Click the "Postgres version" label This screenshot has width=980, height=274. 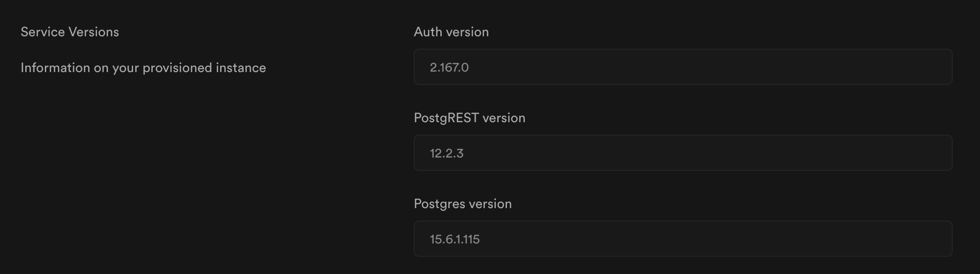click(463, 204)
